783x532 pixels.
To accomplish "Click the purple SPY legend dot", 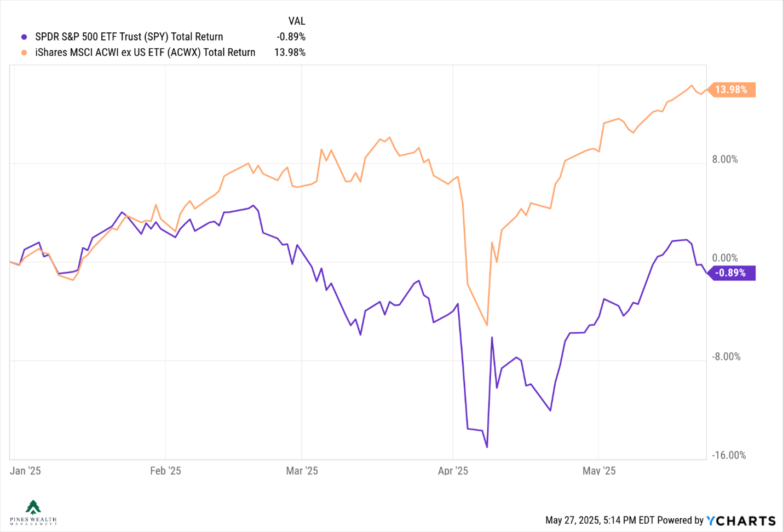I will (24, 37).
